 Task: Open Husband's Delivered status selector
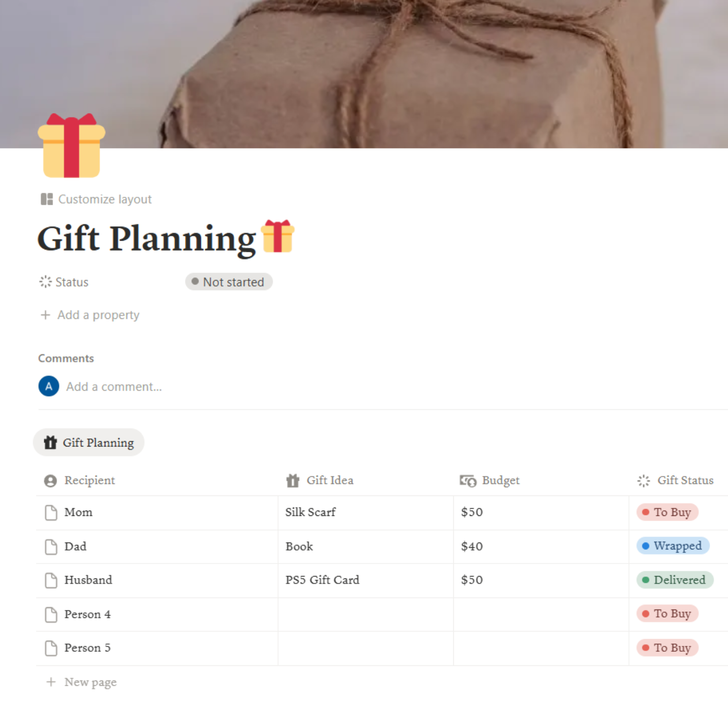point(675,580)
